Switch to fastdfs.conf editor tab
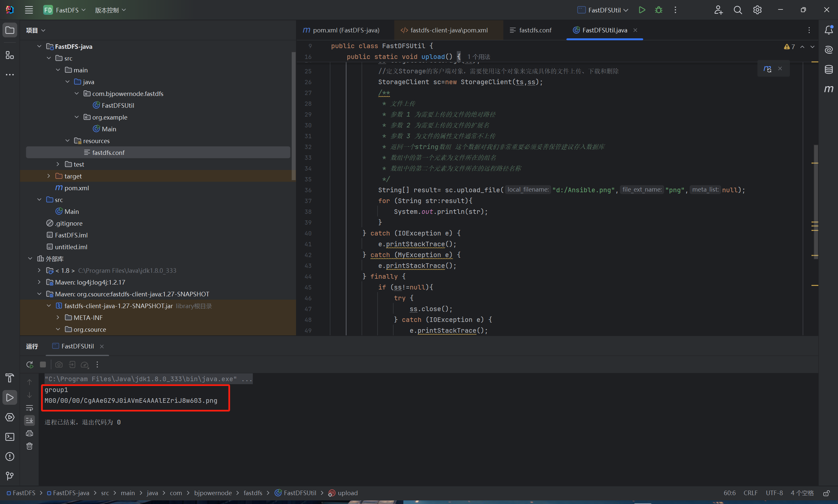The image size is (838, 504). [531, 30]
